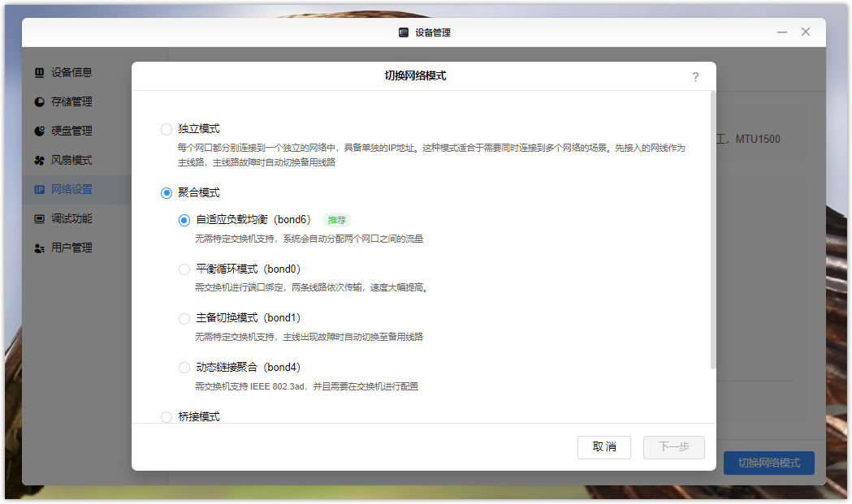The height and width of the screenshot is (504, 852).
Task: Choose 平衡循环模式 (bond0) option
Action: 184,269
